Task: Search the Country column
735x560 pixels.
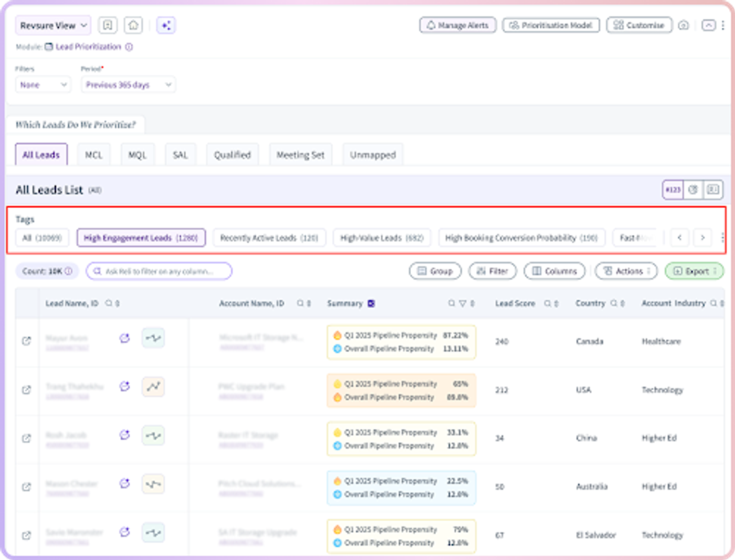Action: point(614,303)
